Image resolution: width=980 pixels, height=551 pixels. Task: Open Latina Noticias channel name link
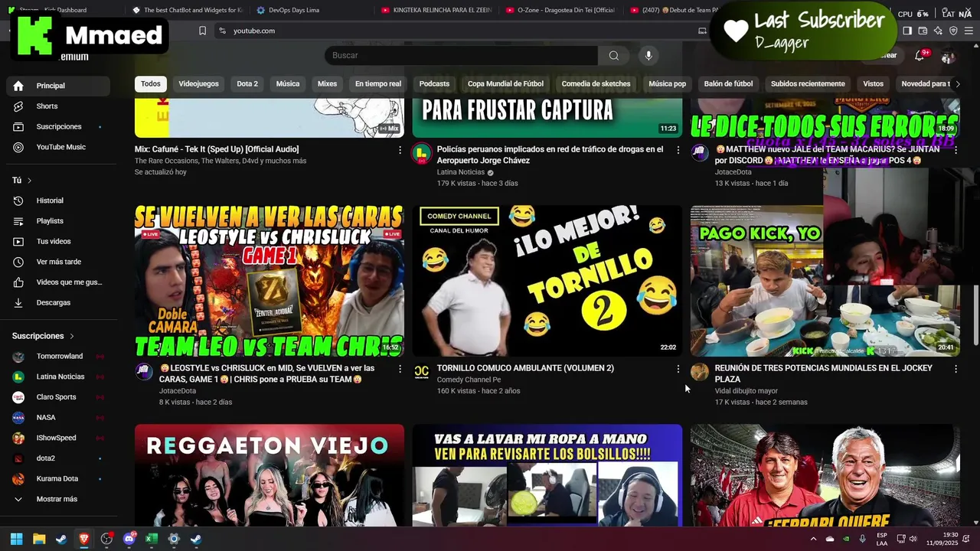461,172
